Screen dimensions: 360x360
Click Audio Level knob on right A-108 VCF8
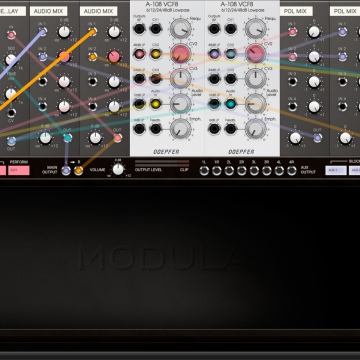256,104
